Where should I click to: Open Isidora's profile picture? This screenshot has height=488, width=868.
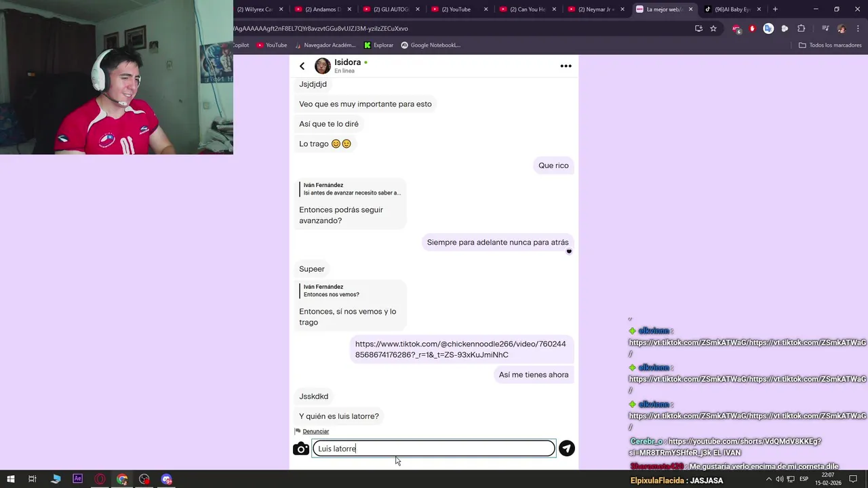323,66
